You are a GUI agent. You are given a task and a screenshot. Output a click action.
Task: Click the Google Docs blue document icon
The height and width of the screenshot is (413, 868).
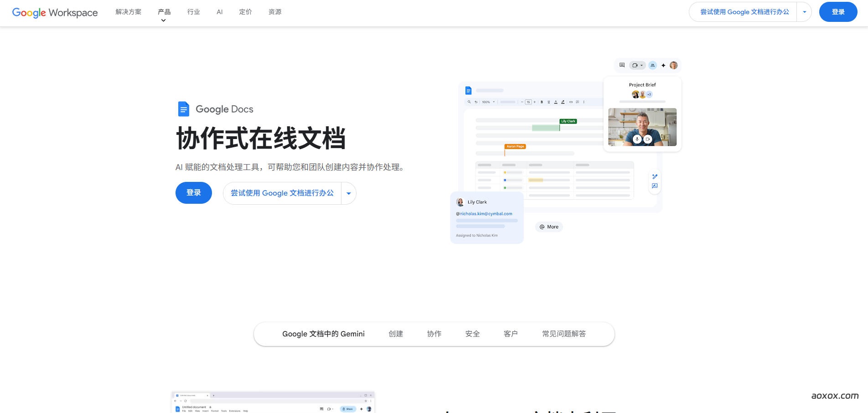183,109
